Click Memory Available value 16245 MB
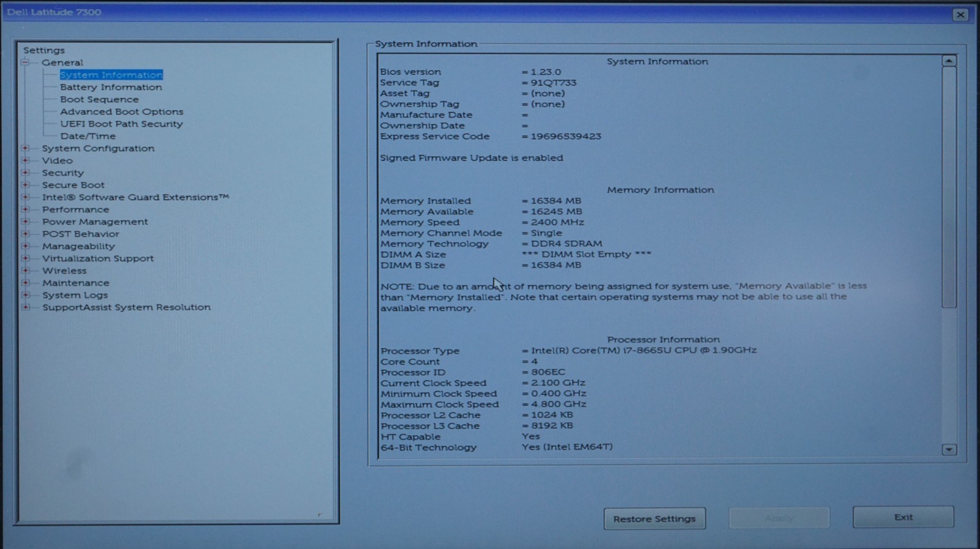 point(556,211)
